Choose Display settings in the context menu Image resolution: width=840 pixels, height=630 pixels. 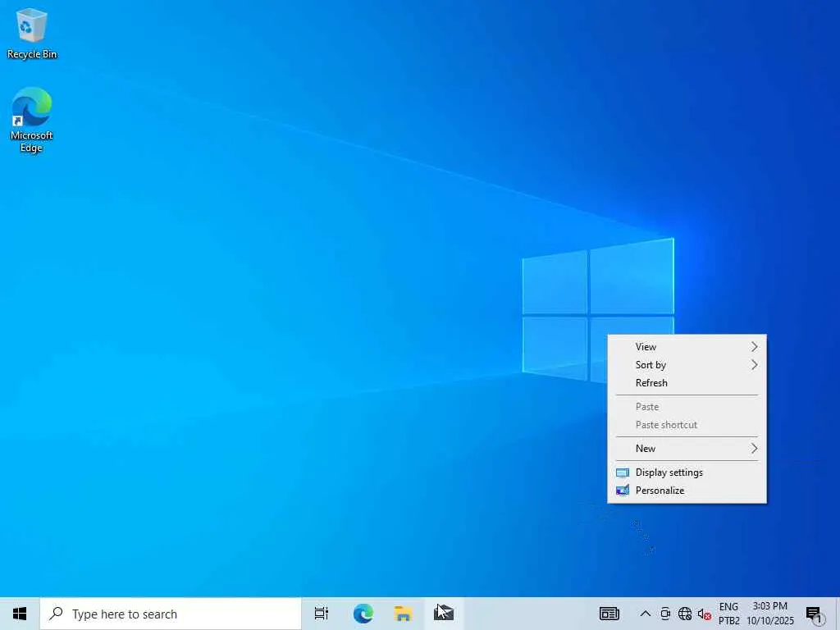[x=687, y=472]
